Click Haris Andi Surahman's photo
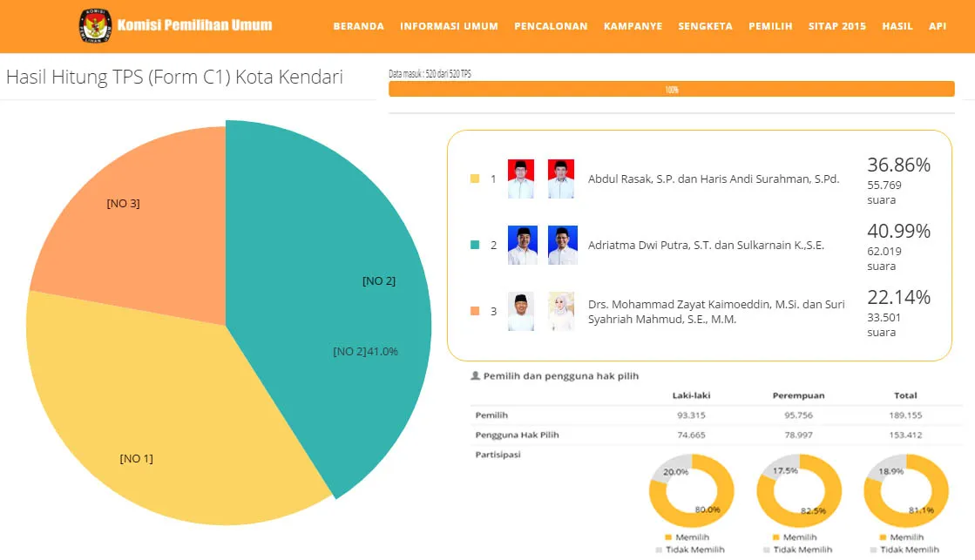 click(562, 179)
